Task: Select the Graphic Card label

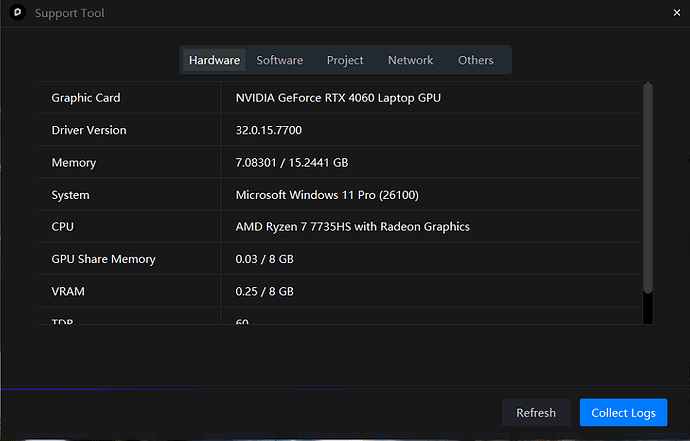Action: click(86, 98)
